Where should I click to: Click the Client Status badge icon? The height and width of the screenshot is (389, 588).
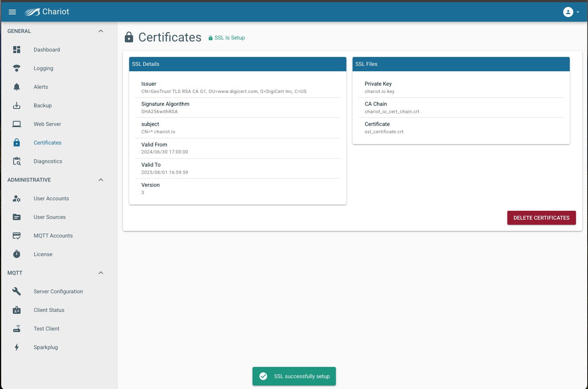(17, 310)
